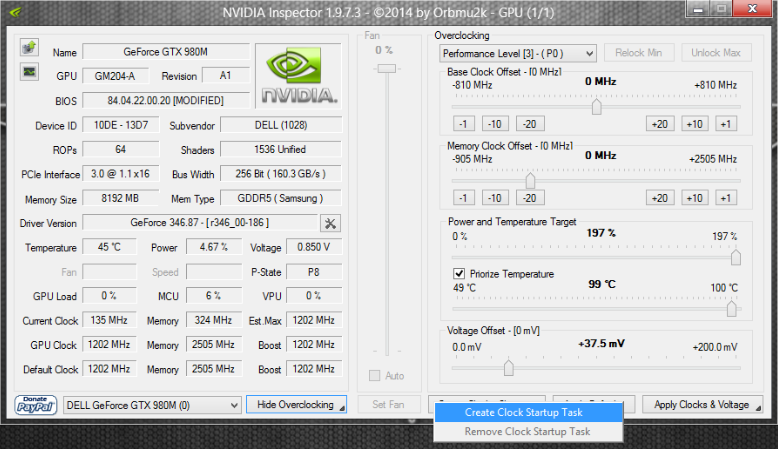Click Apply Clocks & Voltage
The width and height of the screenshot is (778, 449).
[x=702, y=405]
